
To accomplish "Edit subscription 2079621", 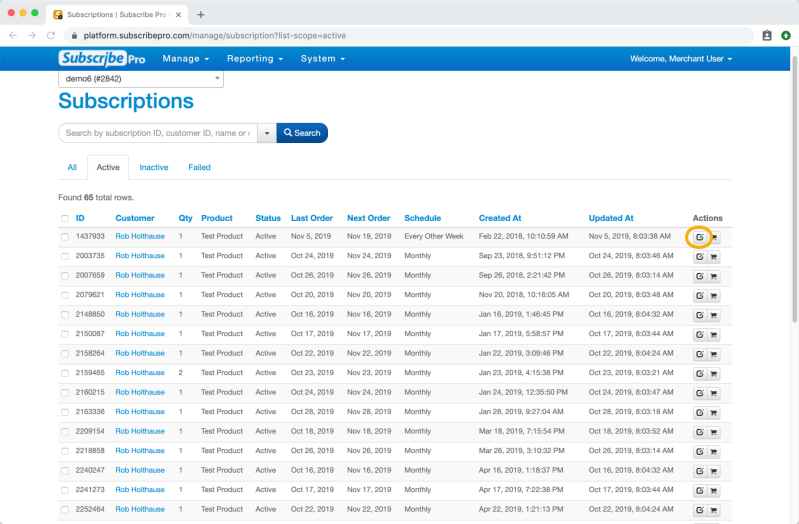I will click(x=700, y=296).
